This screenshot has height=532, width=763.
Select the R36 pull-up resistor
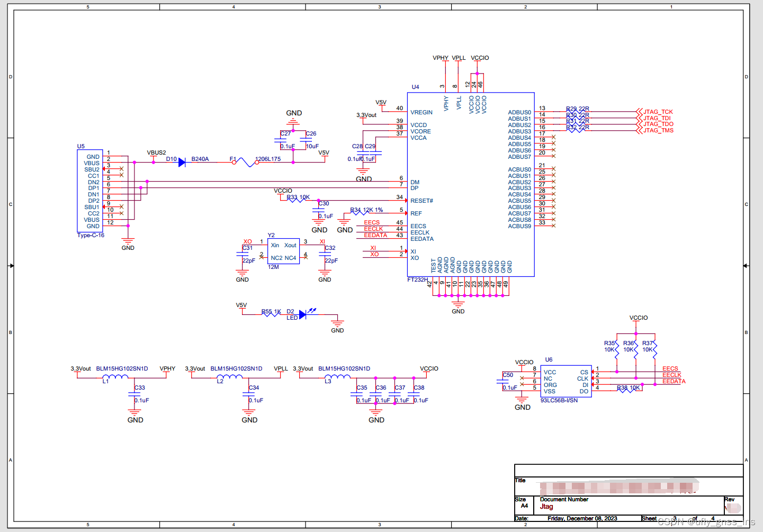[x=636, y=350]
